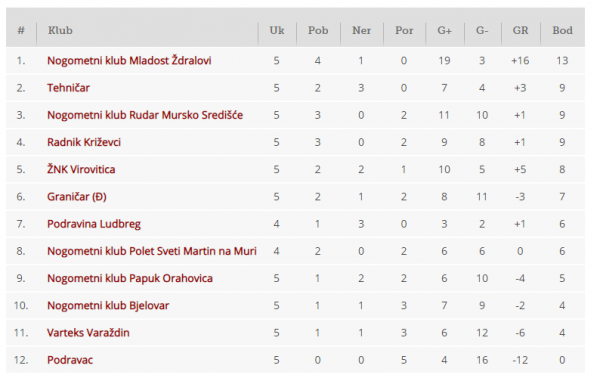This screenshot has width=600, height=381.
Task: Select the Uk column header
Action: tap(277, 30)
